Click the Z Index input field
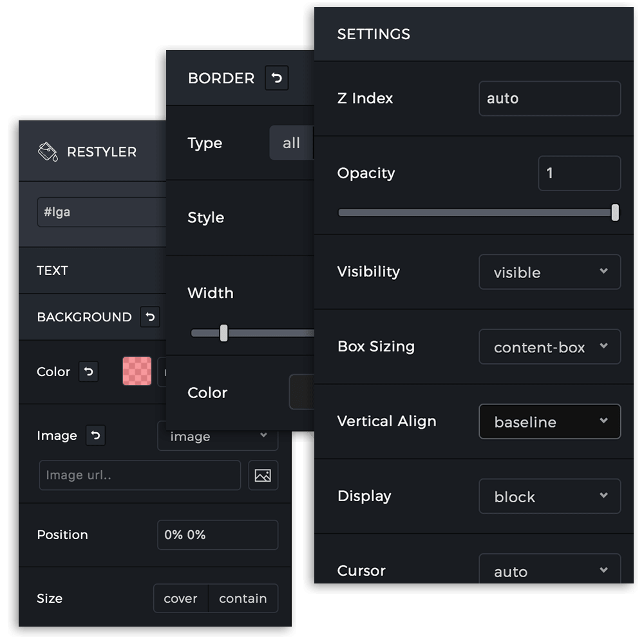This screenshot has height=644, width=644. [x=549, y=99]
